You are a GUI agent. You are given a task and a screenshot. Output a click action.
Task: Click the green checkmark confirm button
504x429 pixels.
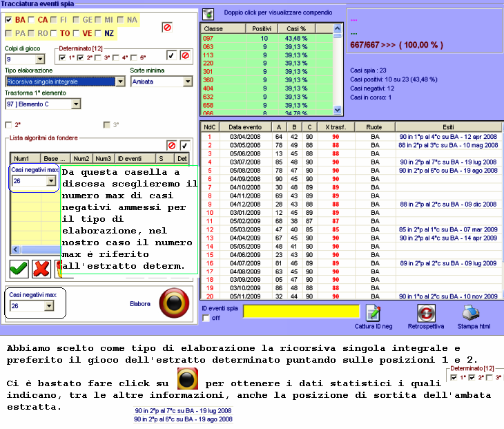coord(19,269)
